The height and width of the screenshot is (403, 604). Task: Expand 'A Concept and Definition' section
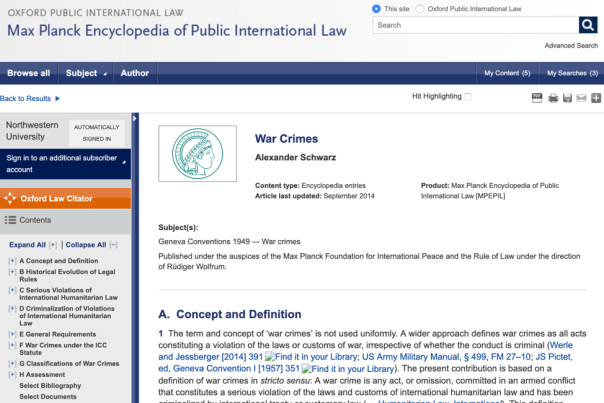click(11, 260)
